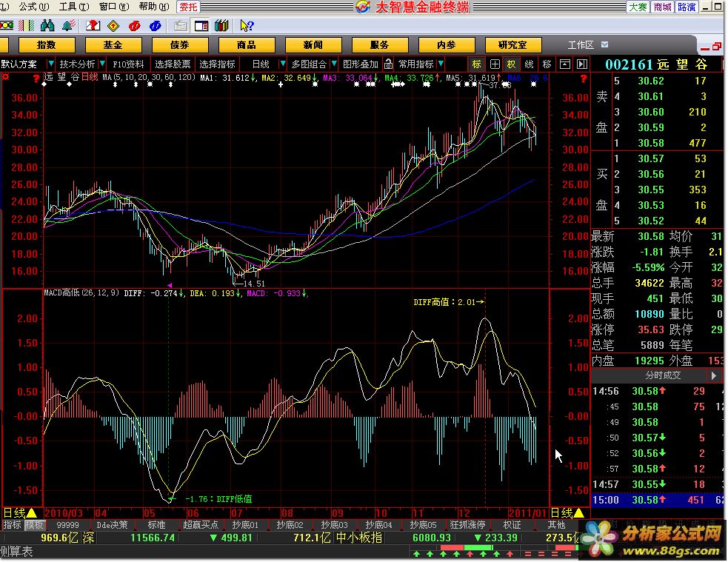
Task: Expand the 分时成交 arrow
Action: click(714, 375)
